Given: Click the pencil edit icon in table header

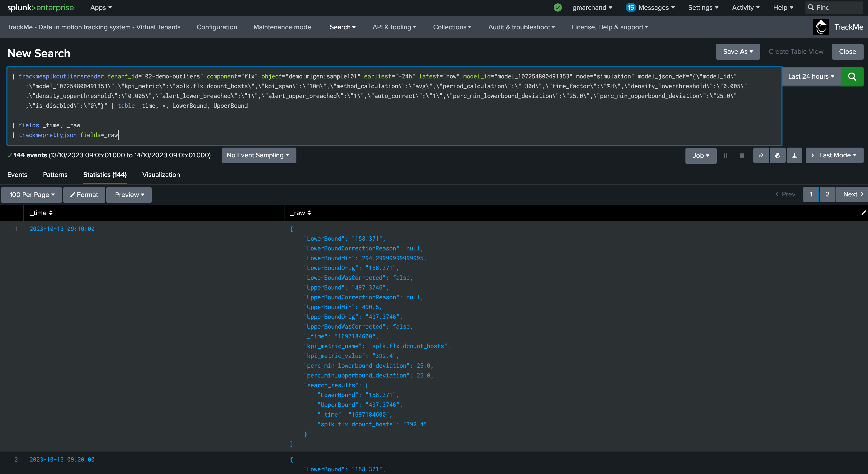Looking at the screenshot, I should 863,213.
